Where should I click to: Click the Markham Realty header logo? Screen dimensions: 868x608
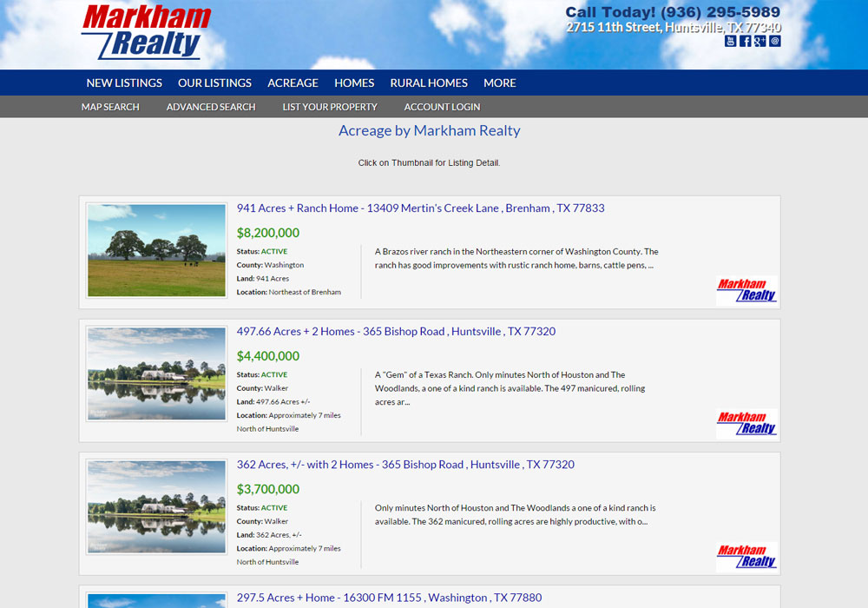(146, 32)
